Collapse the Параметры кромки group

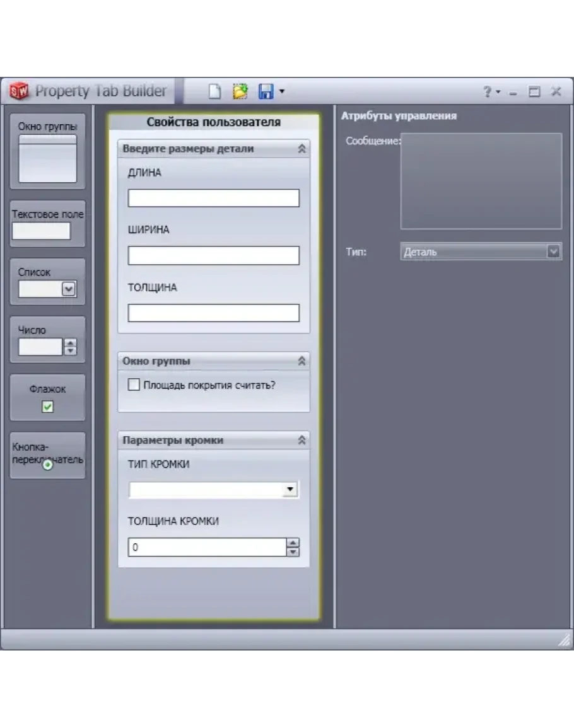(302, 441)
